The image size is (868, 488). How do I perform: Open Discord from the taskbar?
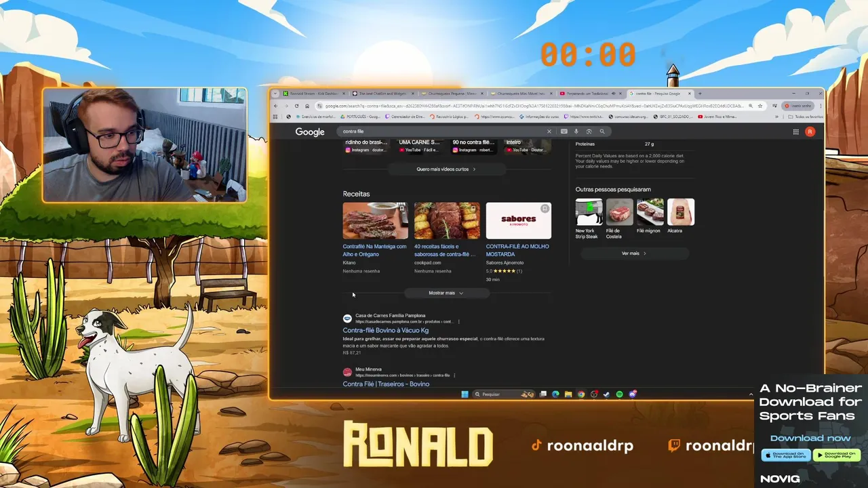633,394
